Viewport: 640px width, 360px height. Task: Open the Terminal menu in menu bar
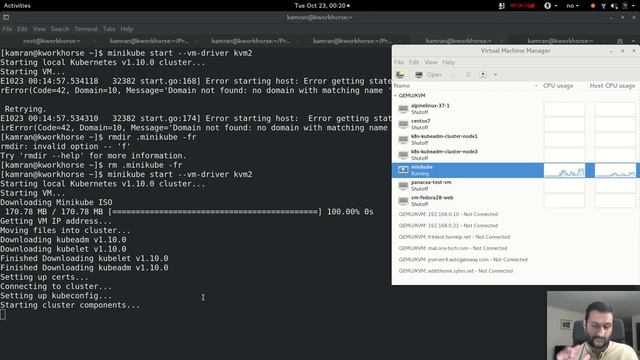[86, 29]
